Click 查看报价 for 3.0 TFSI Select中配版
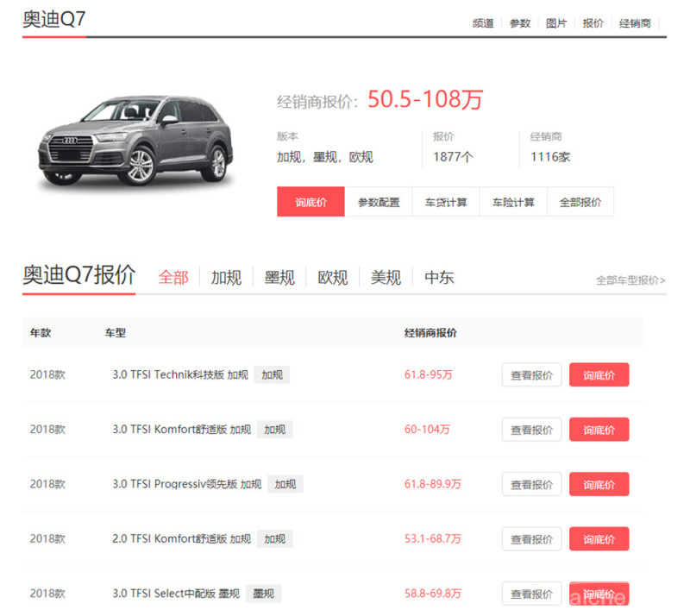Viewport: 690px width, 616px height. click(531, 594)
